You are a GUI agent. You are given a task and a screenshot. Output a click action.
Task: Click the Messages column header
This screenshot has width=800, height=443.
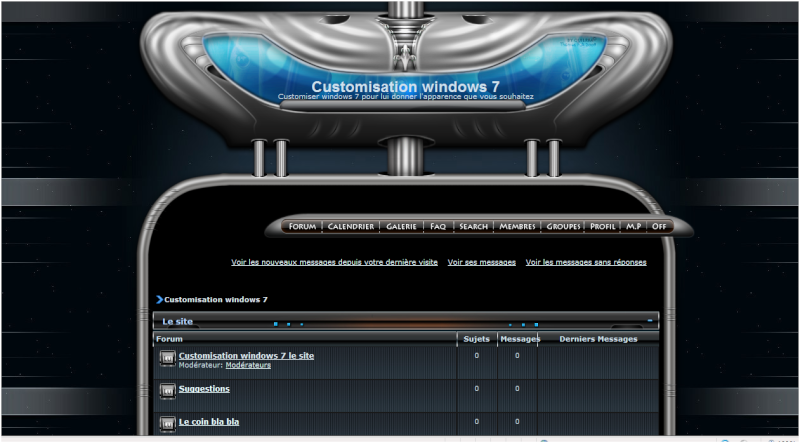tap(520, 339)
